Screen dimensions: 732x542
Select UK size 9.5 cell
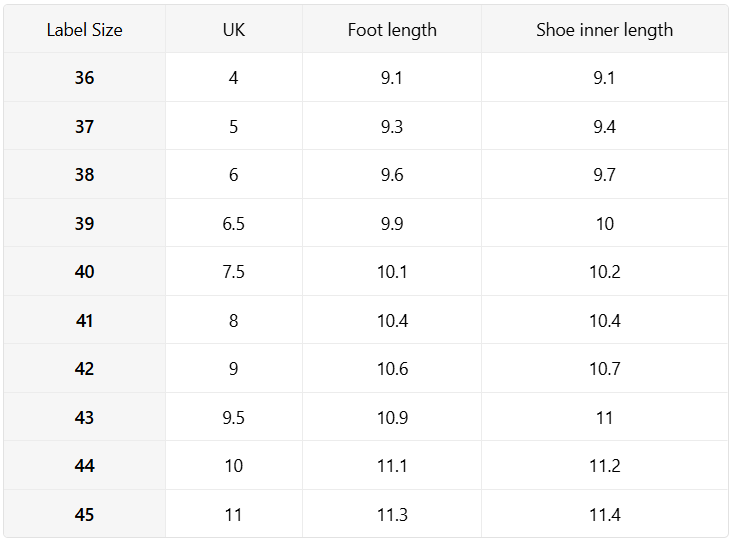pyautogui.click(x=233, y=418)
